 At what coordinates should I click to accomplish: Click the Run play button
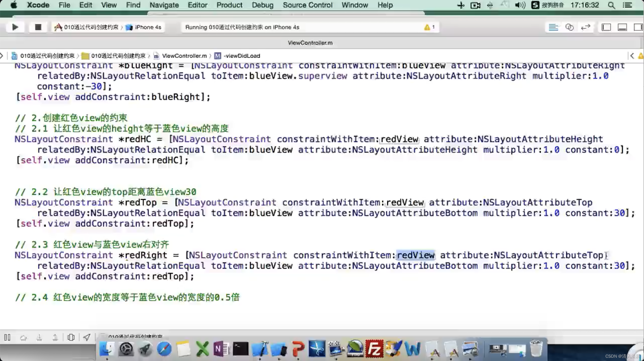[15, 27]
